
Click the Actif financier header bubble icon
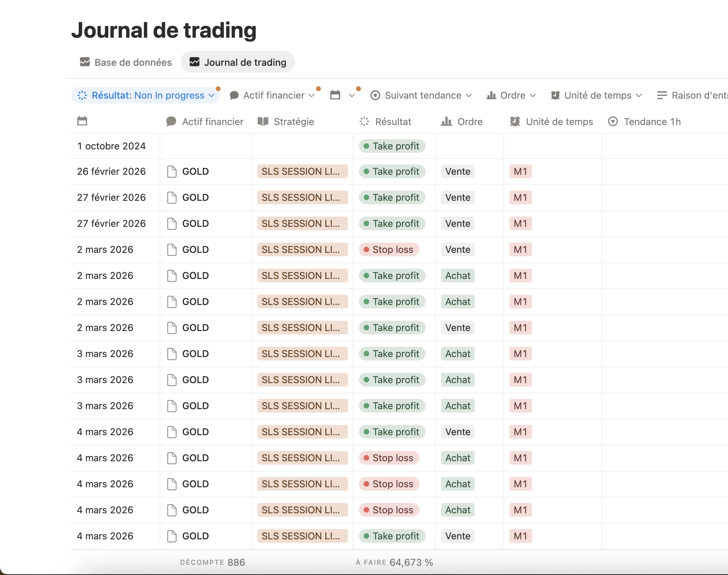[171, 122]
